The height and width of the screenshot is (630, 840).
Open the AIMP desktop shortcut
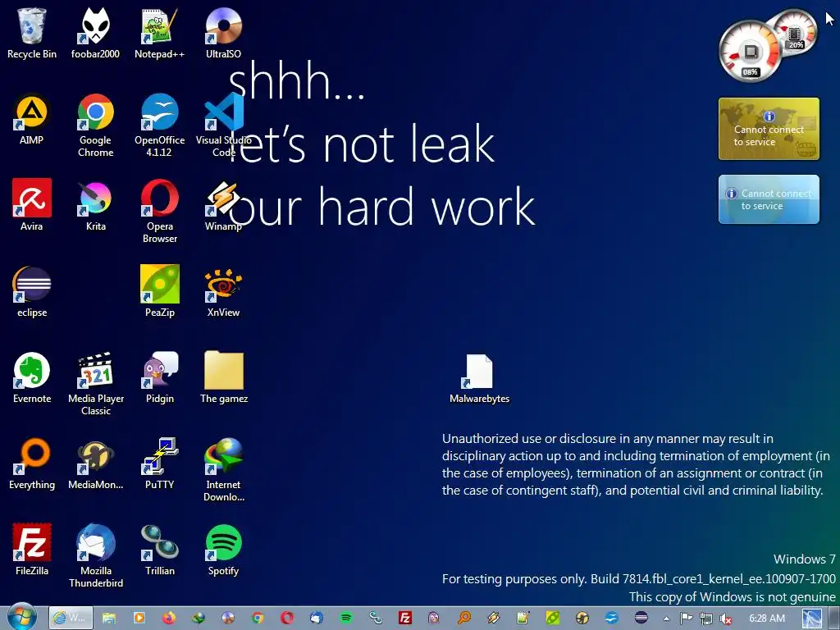pyautogui.click(x=32, y=119)
